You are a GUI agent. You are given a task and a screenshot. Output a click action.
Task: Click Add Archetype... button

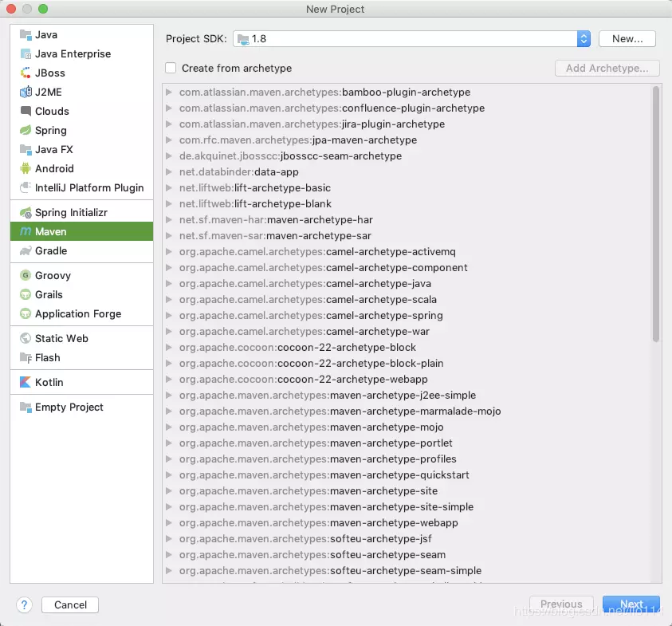point(607,68)
